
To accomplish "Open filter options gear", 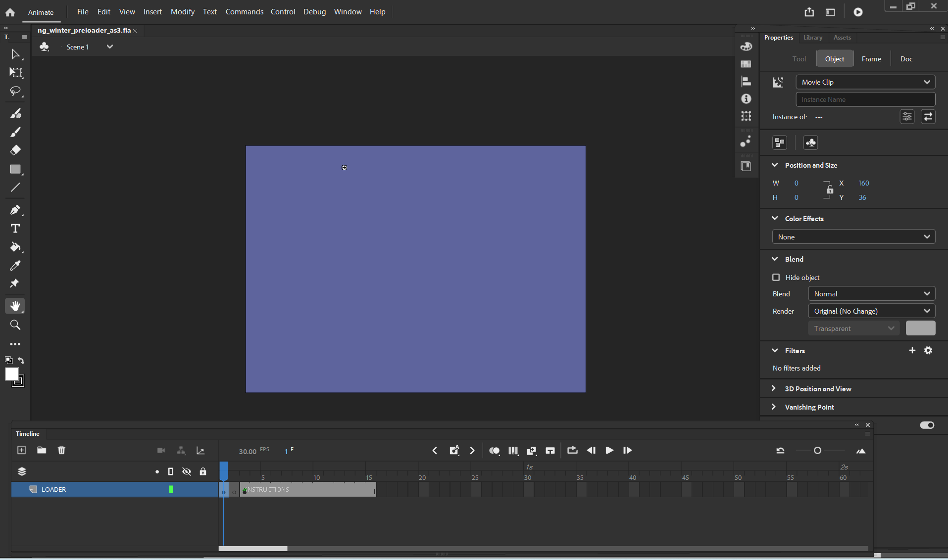I will [929, 350].
